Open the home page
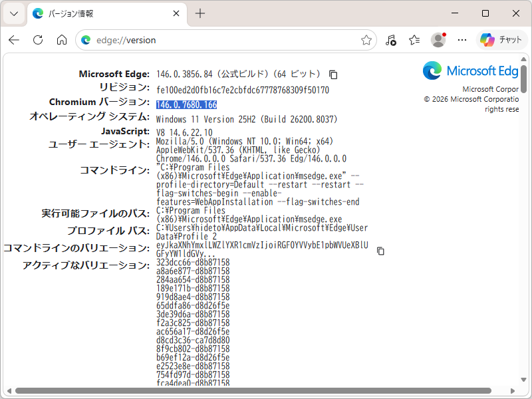 [61, 40]
